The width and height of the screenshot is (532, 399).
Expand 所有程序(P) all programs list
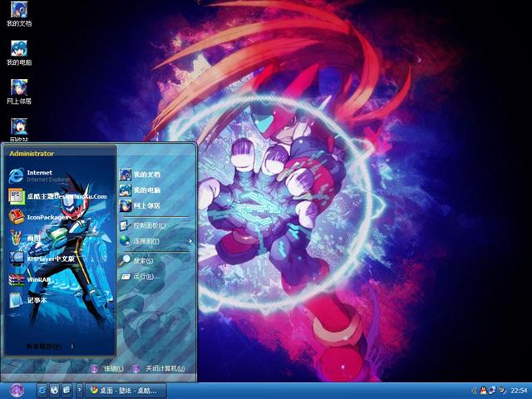50,347
